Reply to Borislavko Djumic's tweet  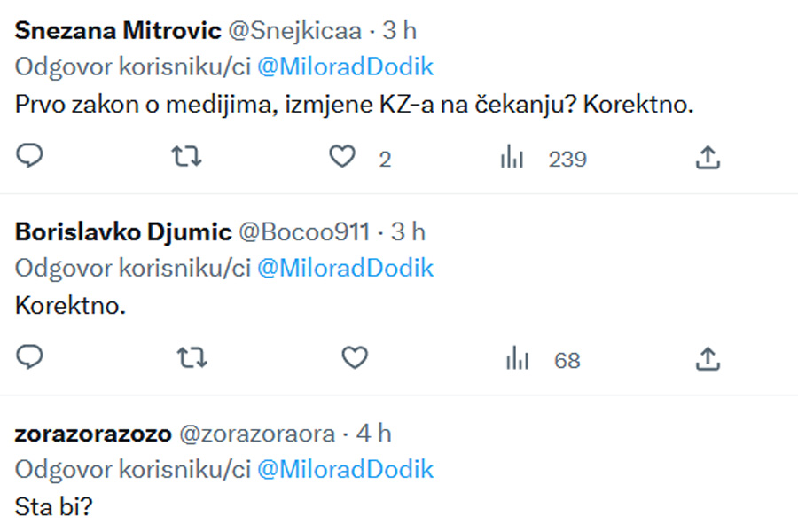(x=30, y=357)
